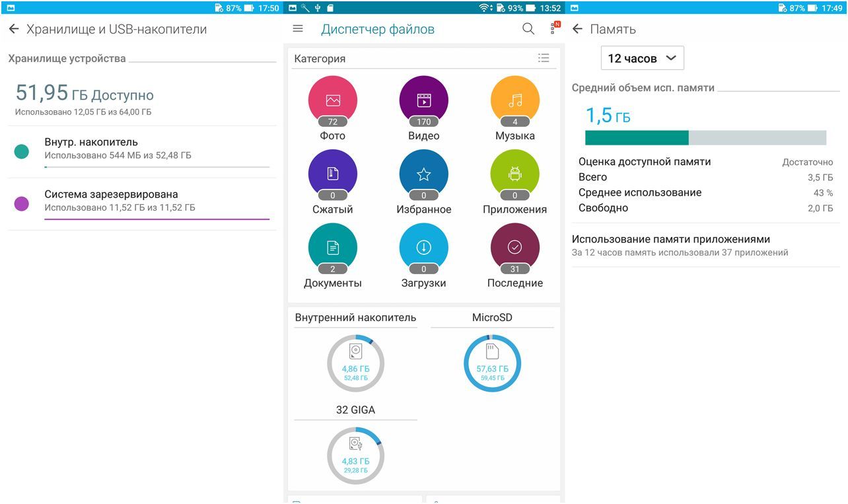
Task: Open the Фото category
Action: [x=332, y=101]
